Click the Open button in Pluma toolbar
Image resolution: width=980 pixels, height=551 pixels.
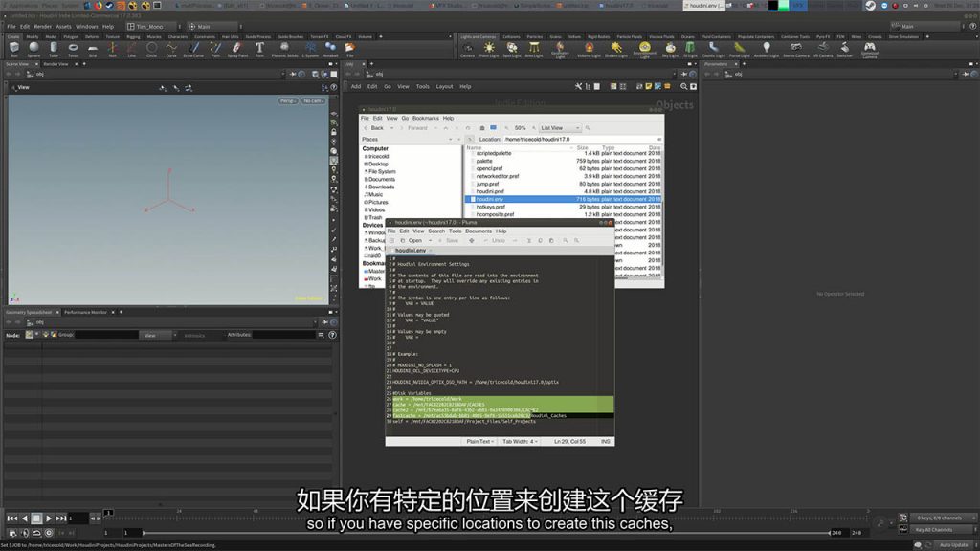point(412,240)
